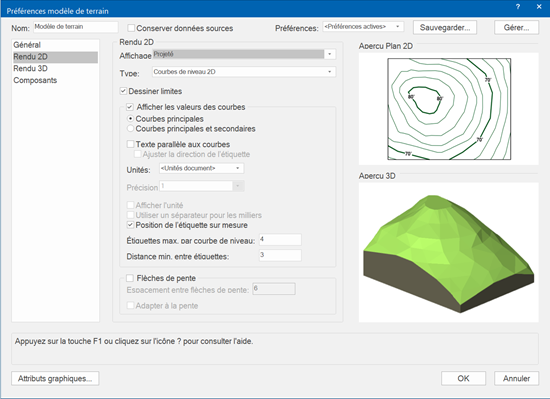Select Courbes principales radio button
This screenshot has width=550, height=399.
[130, 119]
